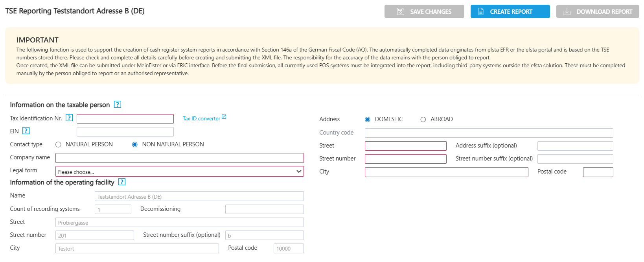The image size is (644, 262).
Task: Click the page title TSE Reporting Teststandort
Action: (x=75, y=11)
